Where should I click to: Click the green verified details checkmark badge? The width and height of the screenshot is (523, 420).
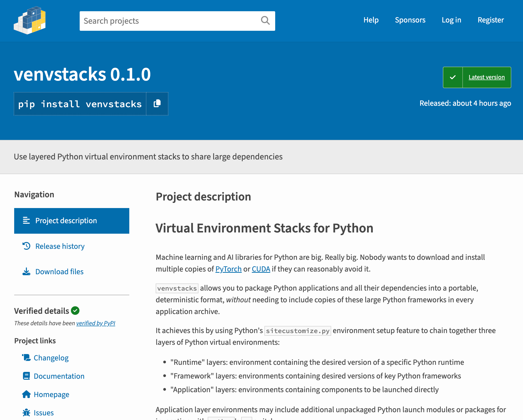coord(75,311)
